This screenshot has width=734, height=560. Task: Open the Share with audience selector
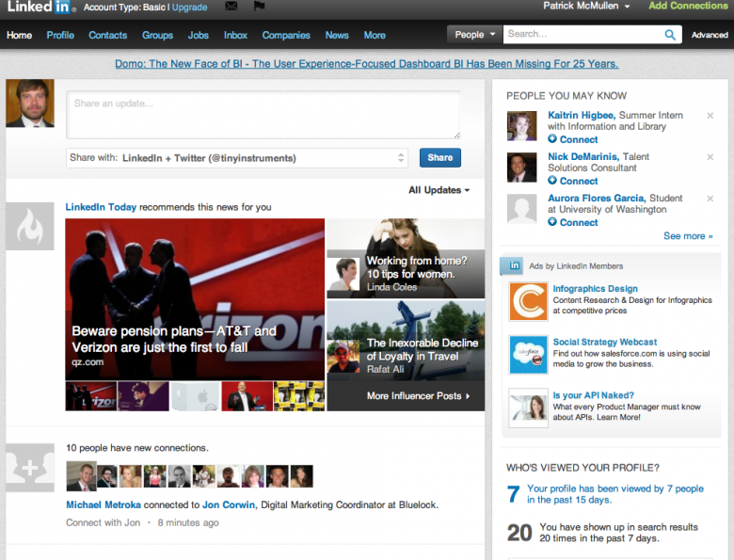[x=237, y=158]
